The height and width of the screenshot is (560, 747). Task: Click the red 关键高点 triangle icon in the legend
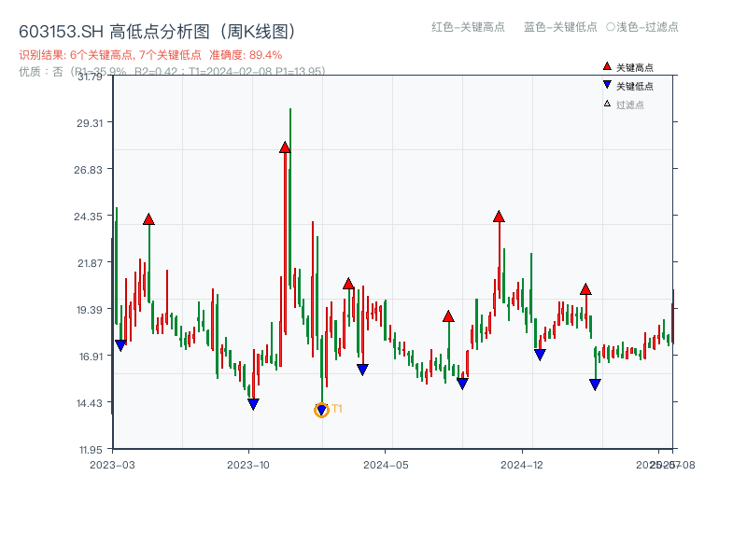coord(605,65)
